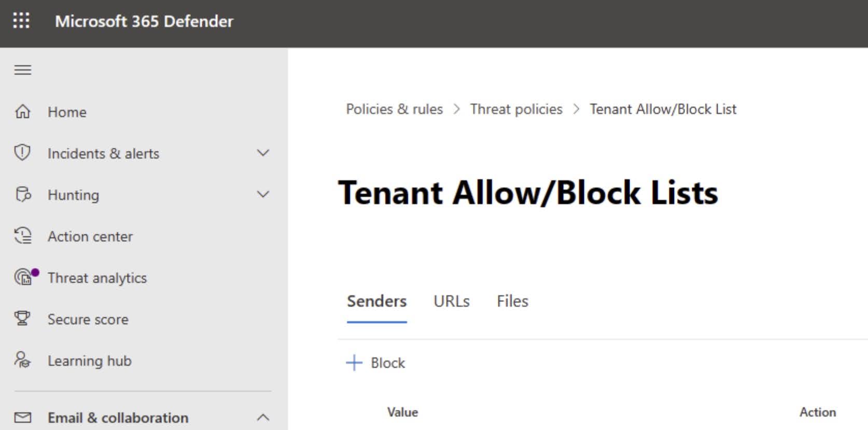Image resolution: width=868 pixels, height=430 pixels.
Task: Open Action center from the sidebar
Action: [x=90, y=236]
